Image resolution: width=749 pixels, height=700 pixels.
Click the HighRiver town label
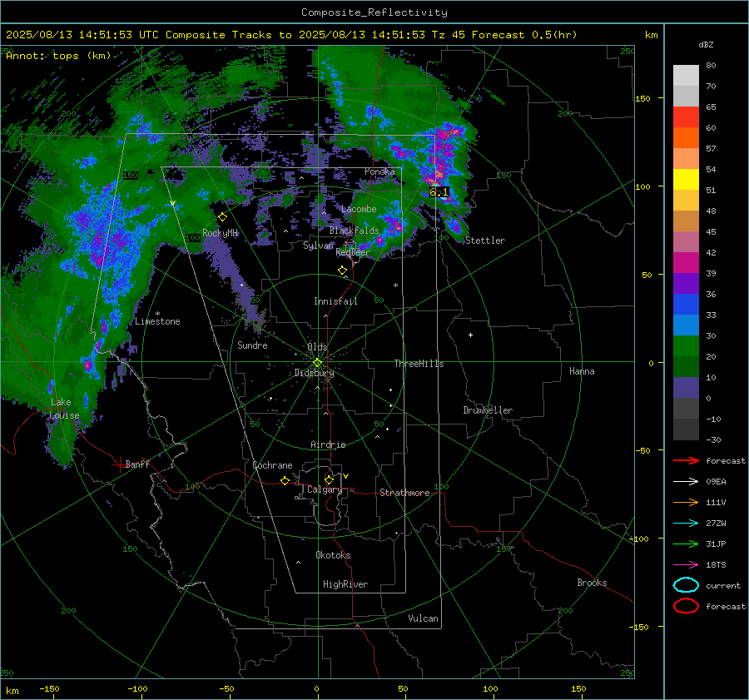pyautogui.click(x=345, y=584)
